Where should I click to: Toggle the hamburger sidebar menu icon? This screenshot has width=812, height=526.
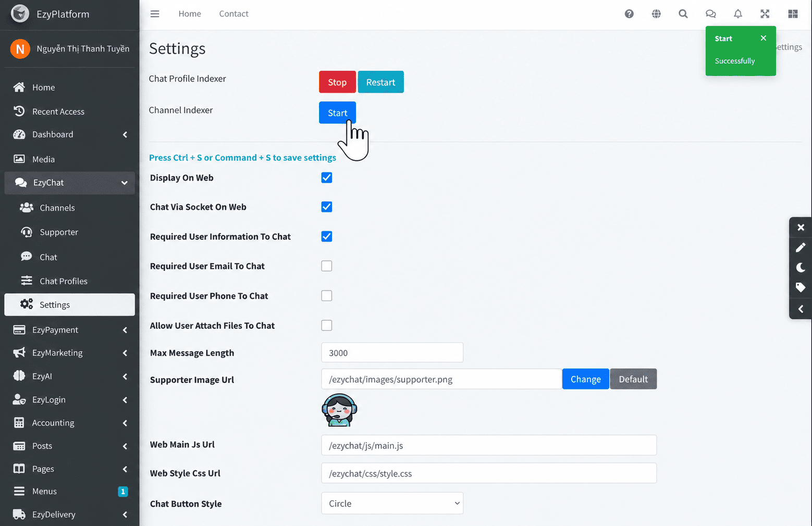point(155,14)
